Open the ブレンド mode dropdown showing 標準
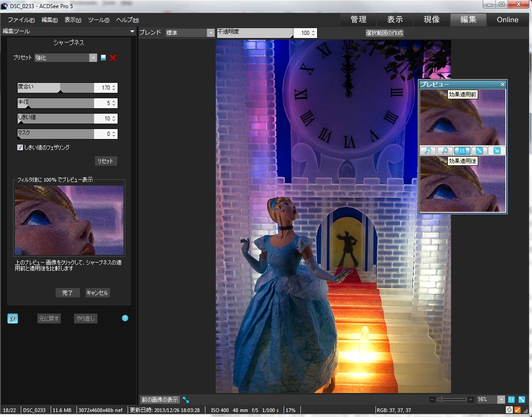The image size is (532, 417). (211, 33)
